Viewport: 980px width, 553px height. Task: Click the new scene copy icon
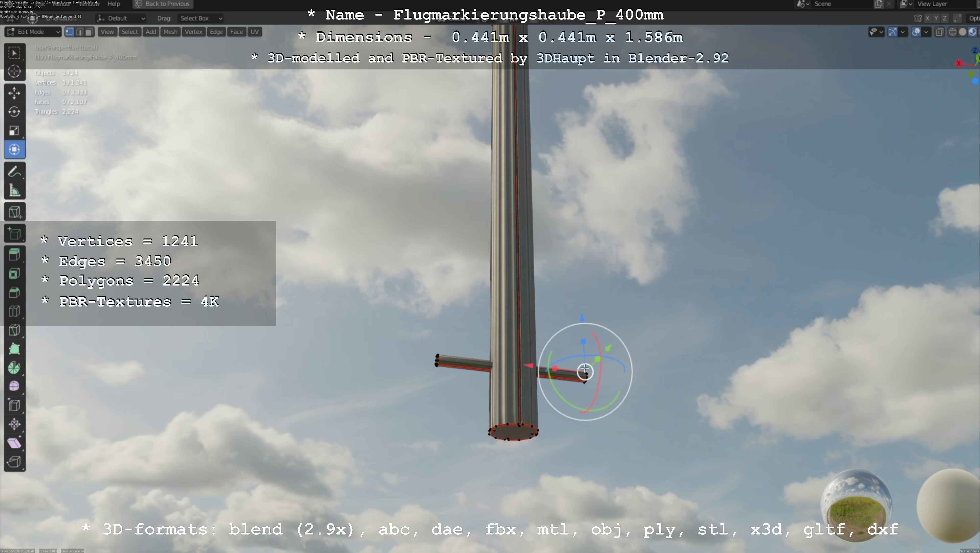click(x=879, y=4)
